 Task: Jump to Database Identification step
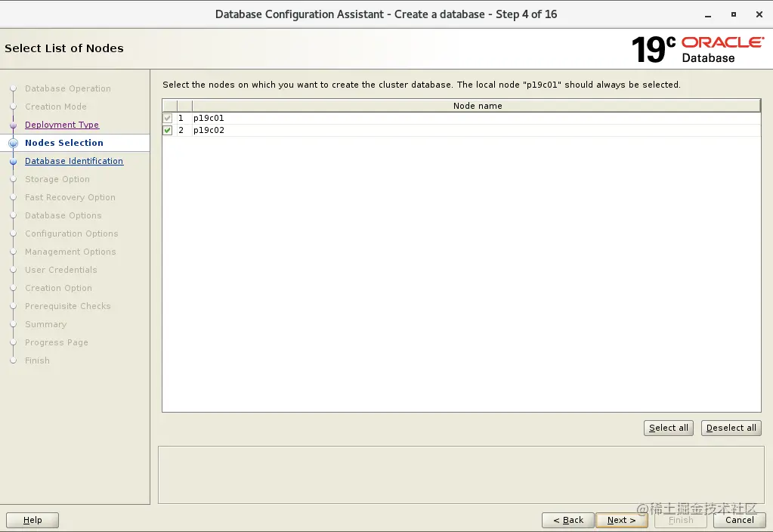(74, 161)
